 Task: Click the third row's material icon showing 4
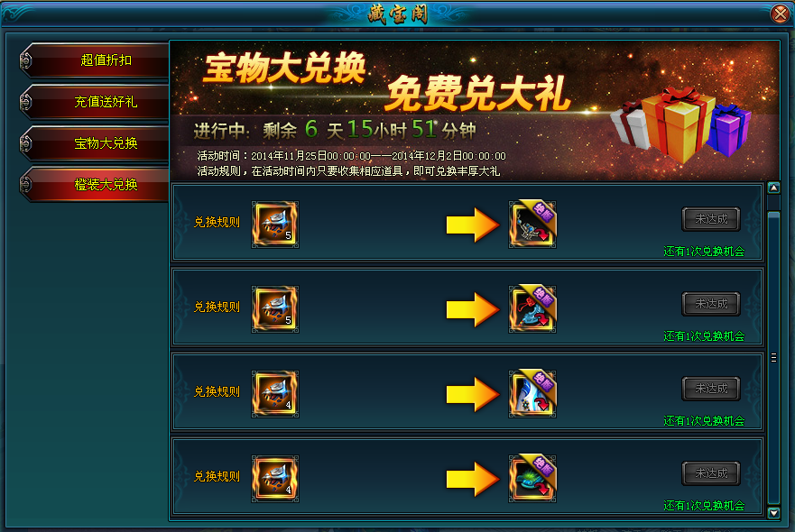275,394
